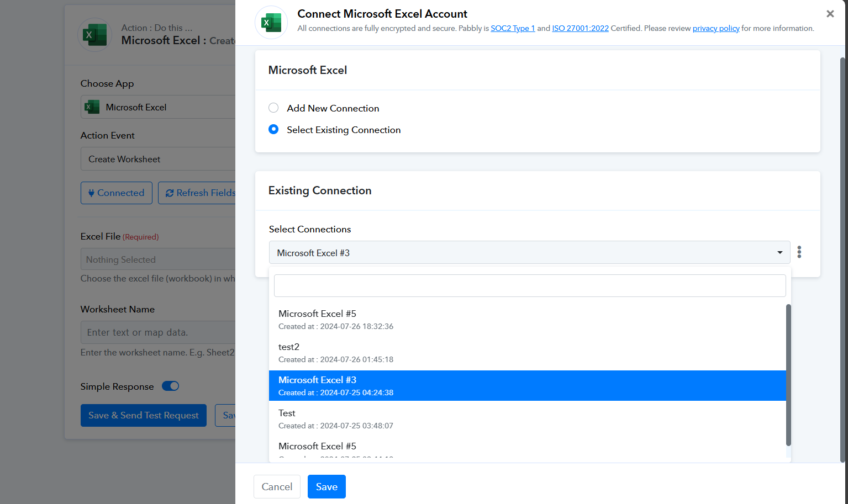Screen dimensions: 848x504
Task: Open the Choose App dropdown
Action: (x=158, y=107)
